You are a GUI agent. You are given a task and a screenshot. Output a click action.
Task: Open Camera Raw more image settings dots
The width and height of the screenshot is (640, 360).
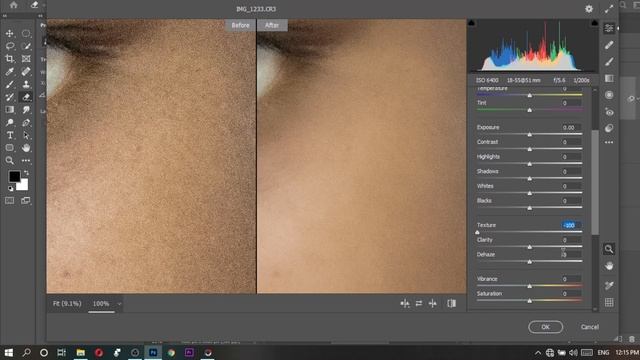pyautogui.click(x=609, y=142)
